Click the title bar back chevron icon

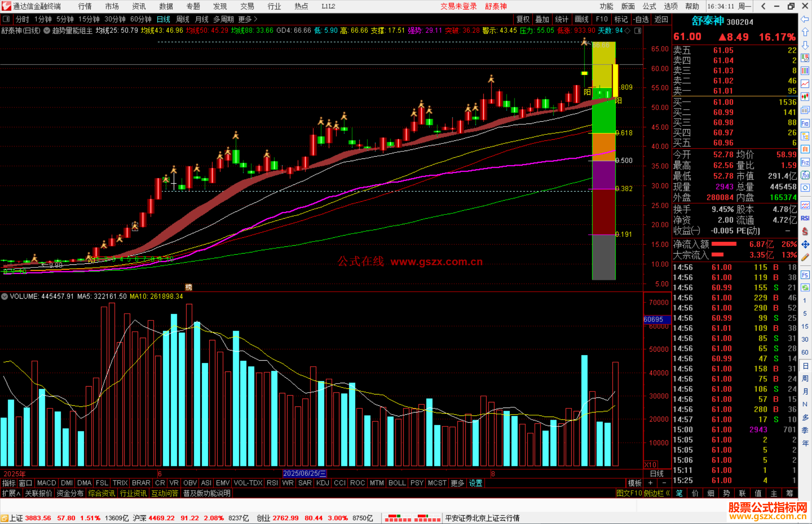[x=763, y=6]
